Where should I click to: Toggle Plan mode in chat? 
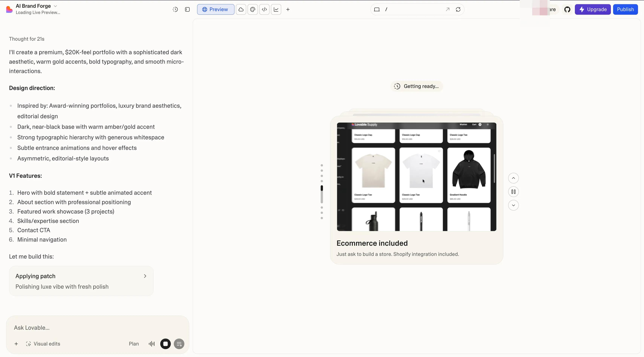(134, 344)
